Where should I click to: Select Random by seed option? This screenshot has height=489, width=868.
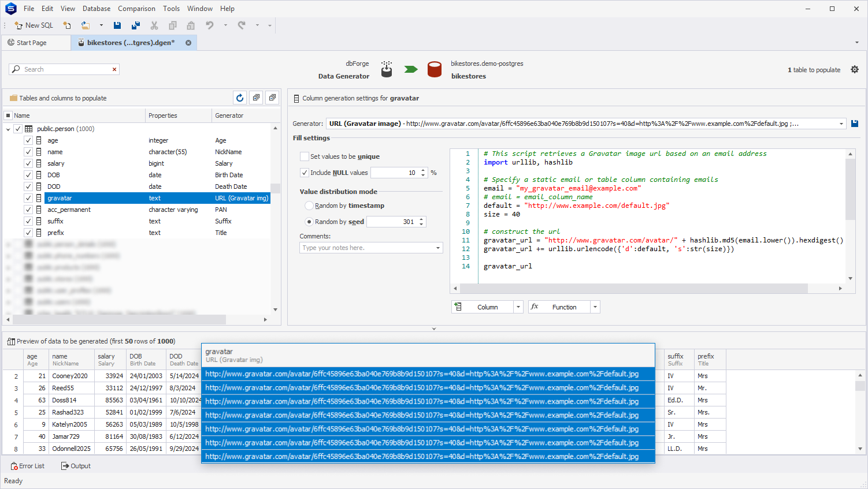pos(309,222)
